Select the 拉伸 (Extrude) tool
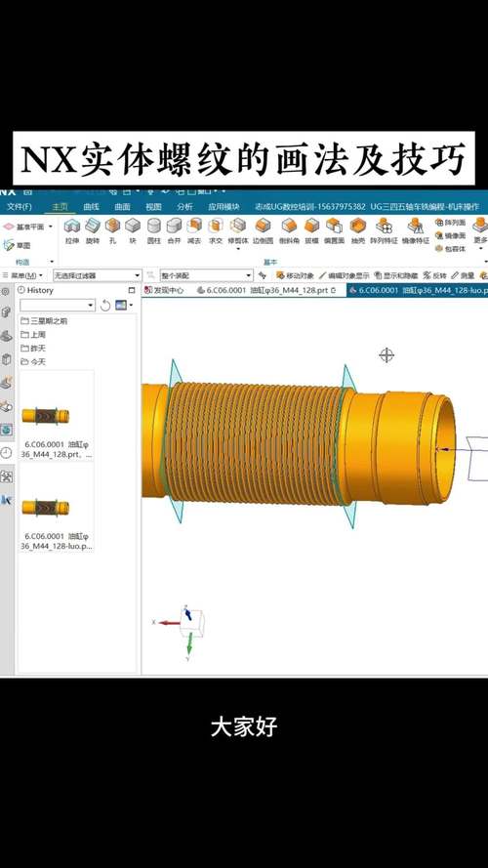Viewport: 488px width, 868px height. [x=72, y=231]
